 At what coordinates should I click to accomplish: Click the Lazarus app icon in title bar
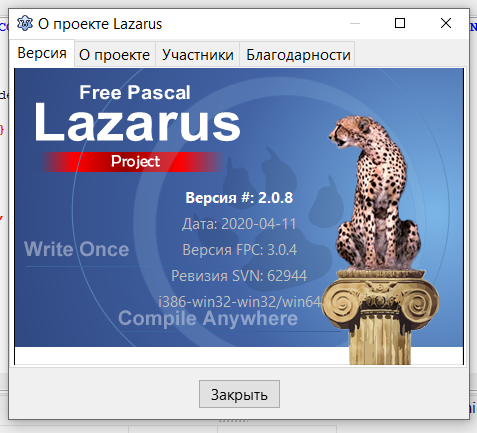pos(25,23)
